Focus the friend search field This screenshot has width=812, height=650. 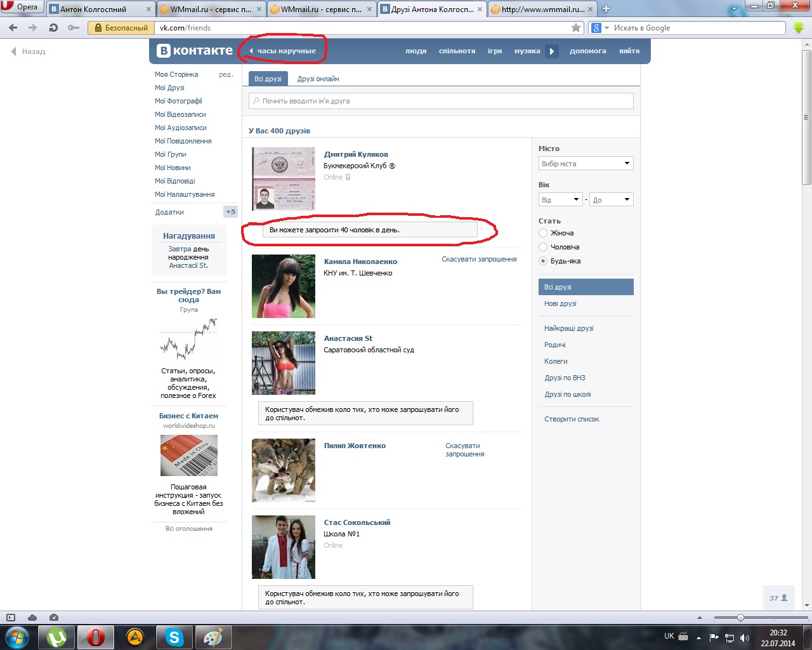tap(441, 101)
